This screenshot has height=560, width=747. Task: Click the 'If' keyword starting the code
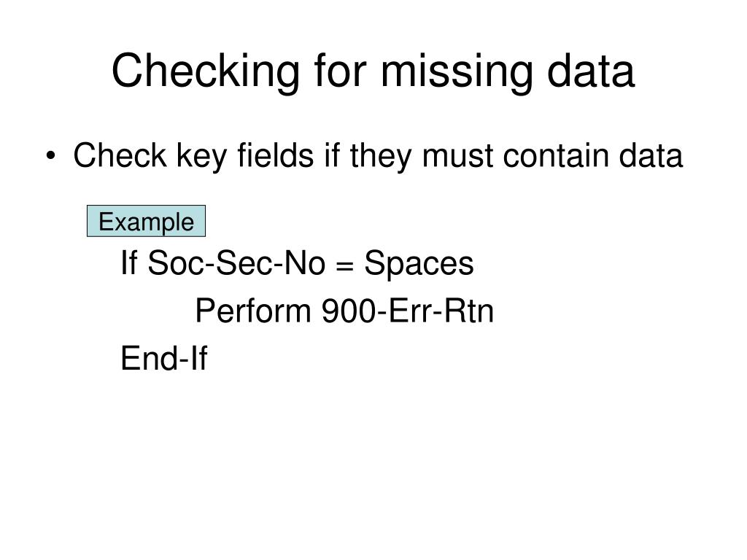coord(128,262)
